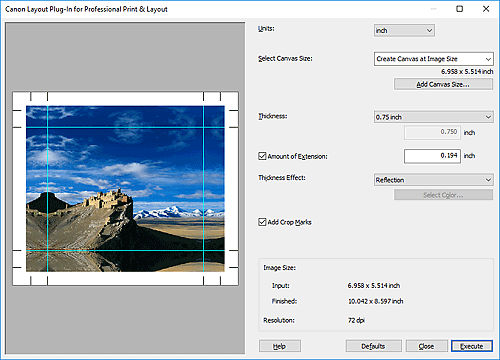Image resolution: width=500 pixels, height=360 pixels.
Task: Click the canvas preview image
Action: pyautogui.click(x=125, y=189)
